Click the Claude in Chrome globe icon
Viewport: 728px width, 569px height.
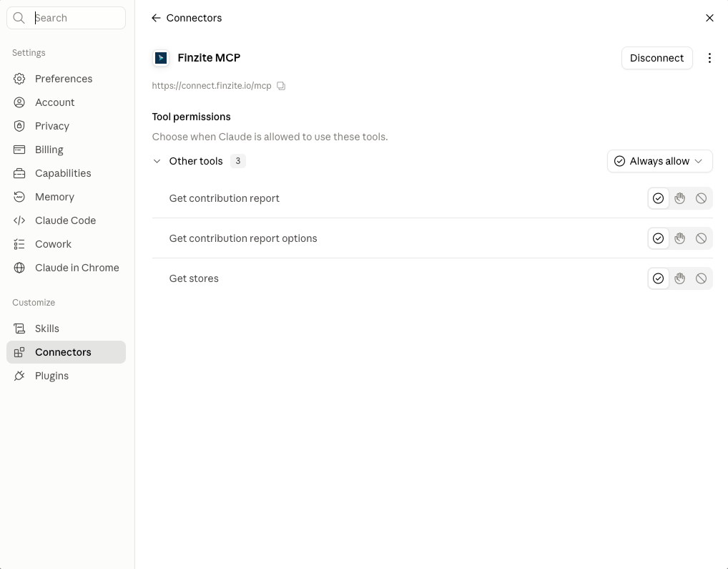point(19,268)
